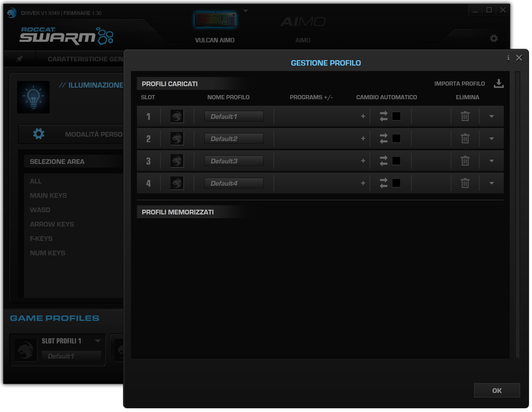Click the profile dialog vertical scrollbar

coord(518,215)
